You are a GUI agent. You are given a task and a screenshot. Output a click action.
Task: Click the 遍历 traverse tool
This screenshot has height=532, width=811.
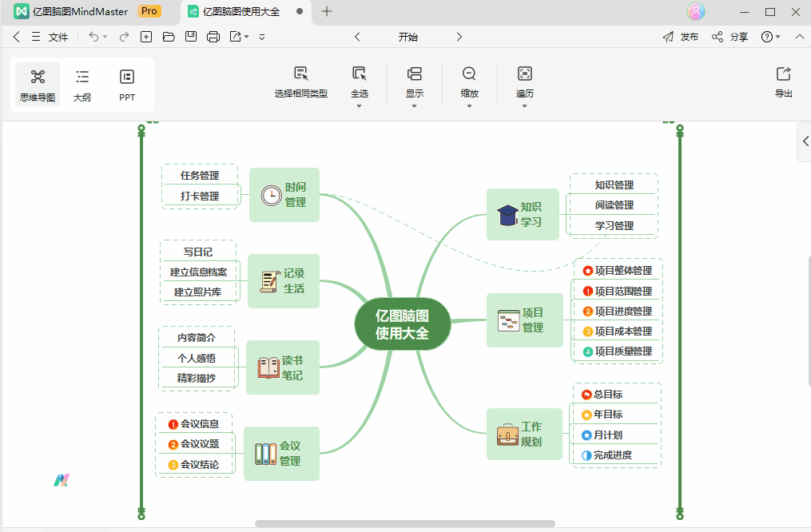[x=524, y=81]
